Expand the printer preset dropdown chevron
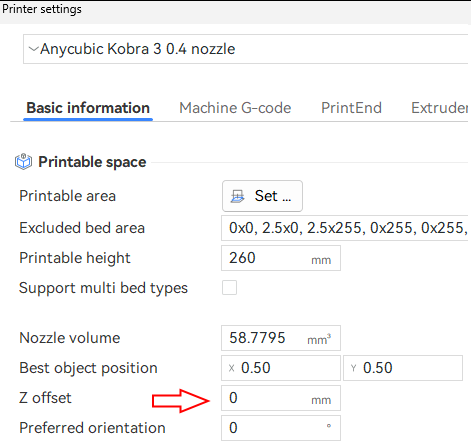The image size is (471, 442). coord(33,49)
